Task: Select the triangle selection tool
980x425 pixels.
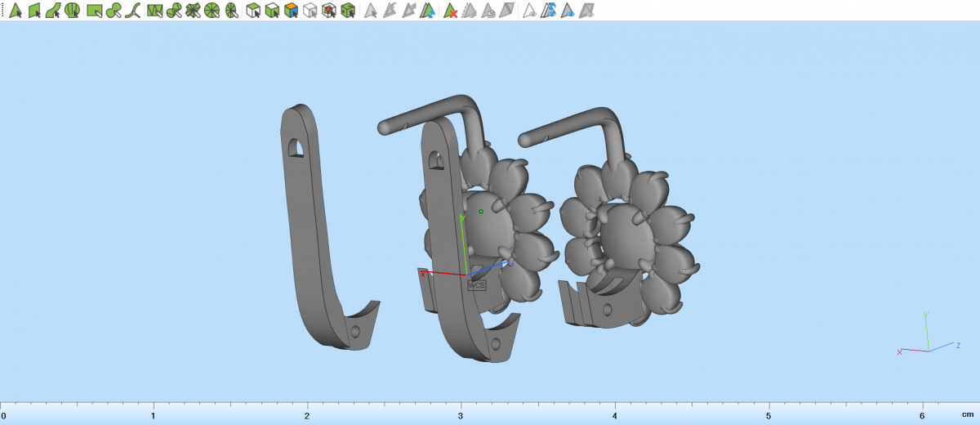Action: pyautogui.click(x=15, y=11)
